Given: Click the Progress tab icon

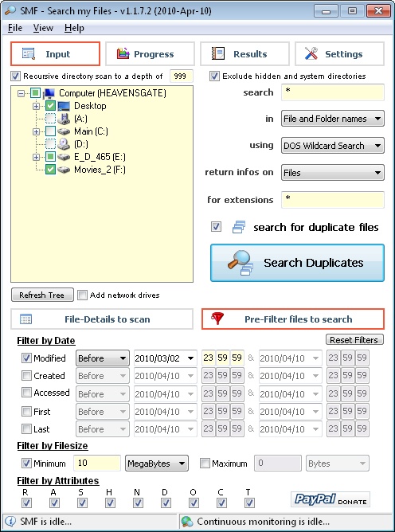Looking at the screenshot, I should pos(123,53).
